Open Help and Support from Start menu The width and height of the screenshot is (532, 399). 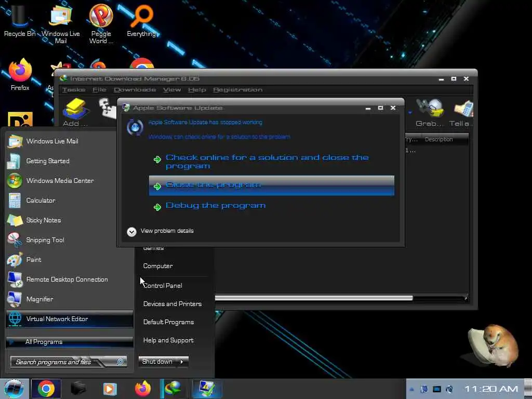tap(168, 340)
